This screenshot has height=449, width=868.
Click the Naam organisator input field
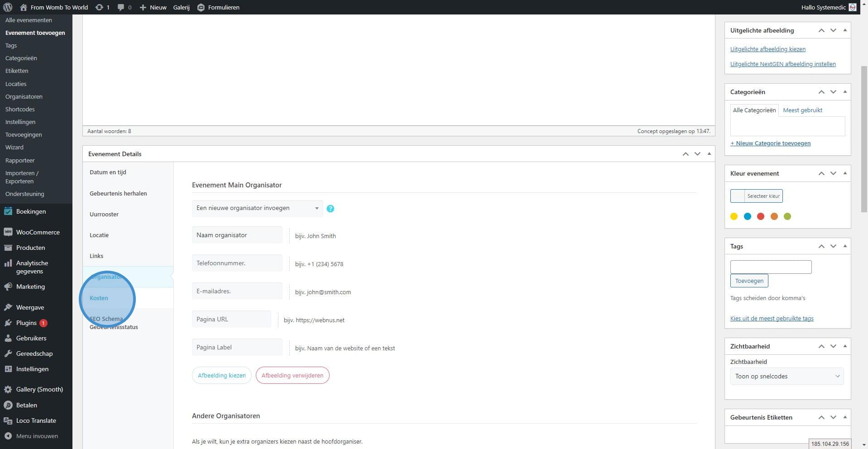(237, 235)
